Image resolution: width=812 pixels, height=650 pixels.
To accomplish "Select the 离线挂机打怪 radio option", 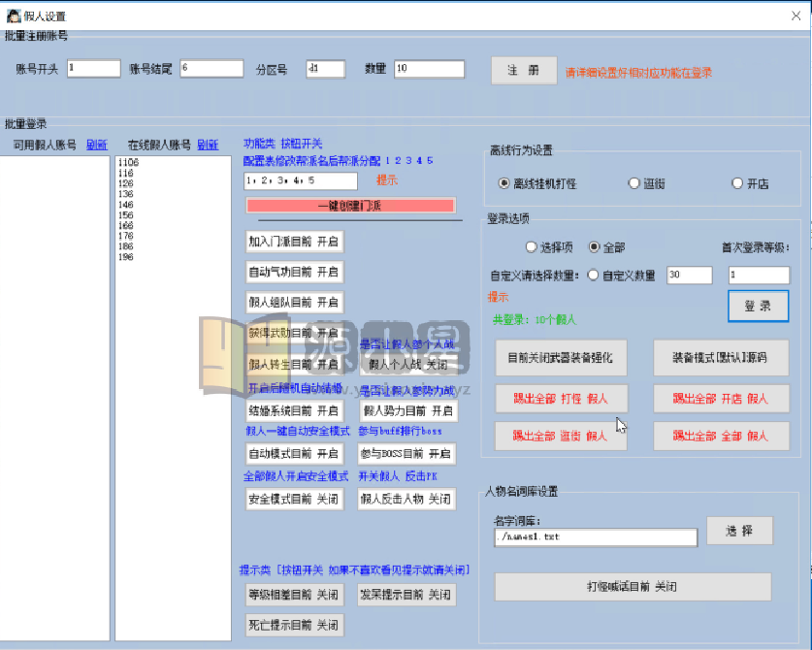I will [503, 183].
